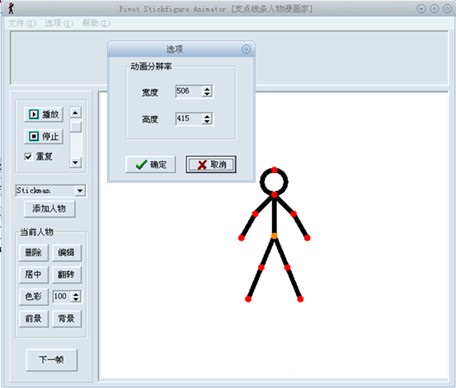The height and width of the screenshot is (388, 456).
Task: Minimize the Pivot main window
Action: point(421,9)
